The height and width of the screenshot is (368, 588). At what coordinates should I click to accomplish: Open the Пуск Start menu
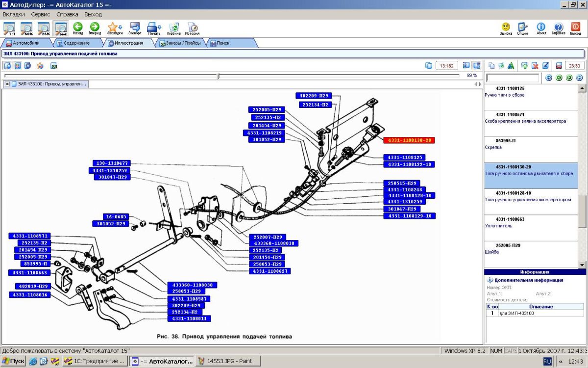[x=13, y=361]
